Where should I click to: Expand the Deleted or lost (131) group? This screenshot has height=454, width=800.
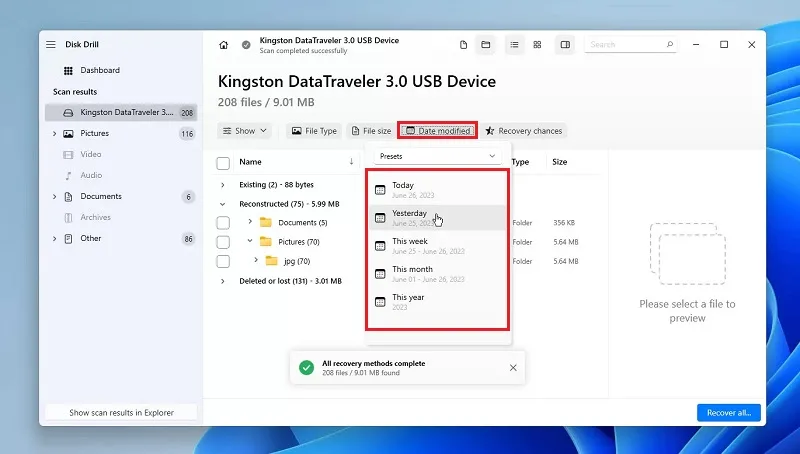point(222,281)
